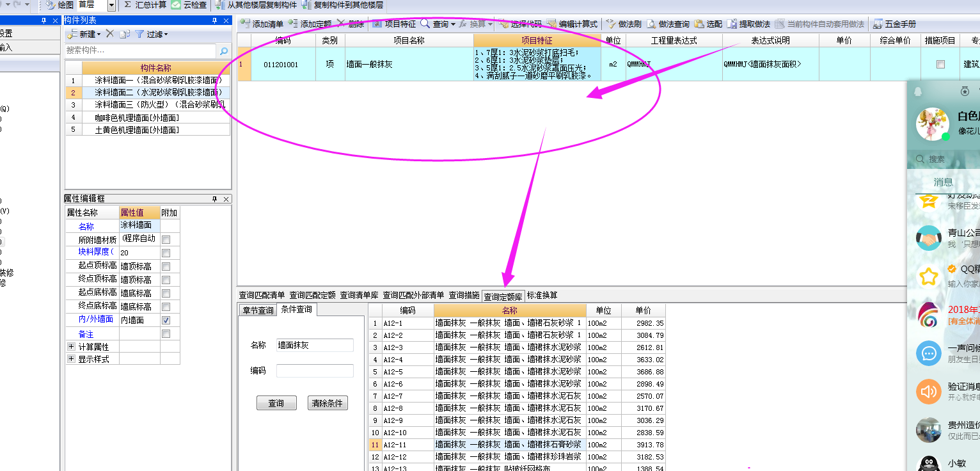
Task: Click the 名称 field containing 墙面抹灰
Action: [315, 345]
